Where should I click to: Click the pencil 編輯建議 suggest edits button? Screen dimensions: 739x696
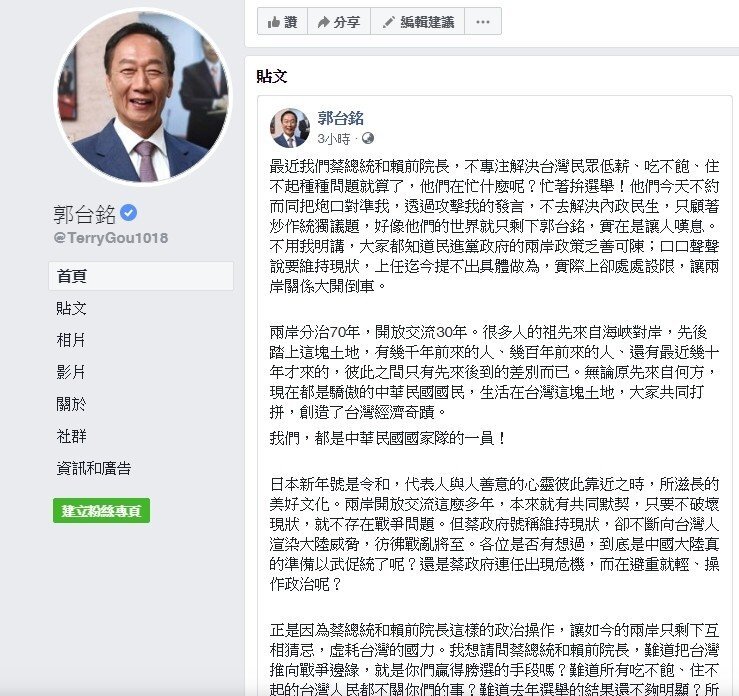(x=418, y=22)
